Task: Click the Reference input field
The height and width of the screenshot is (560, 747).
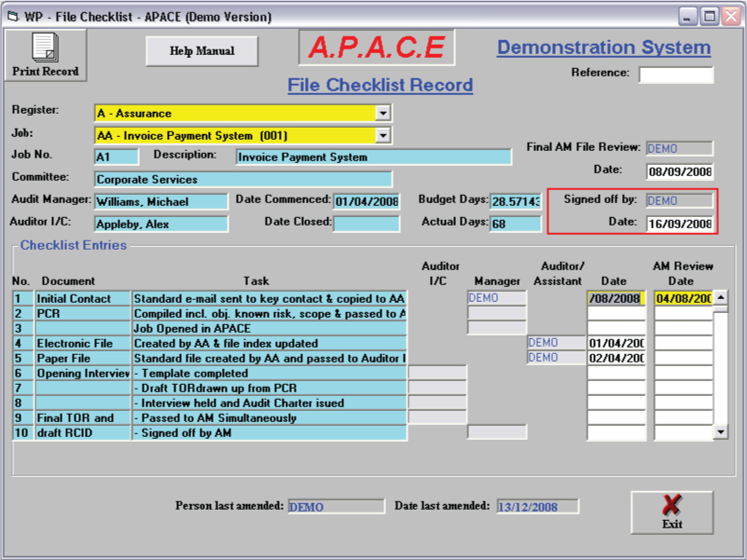Action: [x=676, y=75]
